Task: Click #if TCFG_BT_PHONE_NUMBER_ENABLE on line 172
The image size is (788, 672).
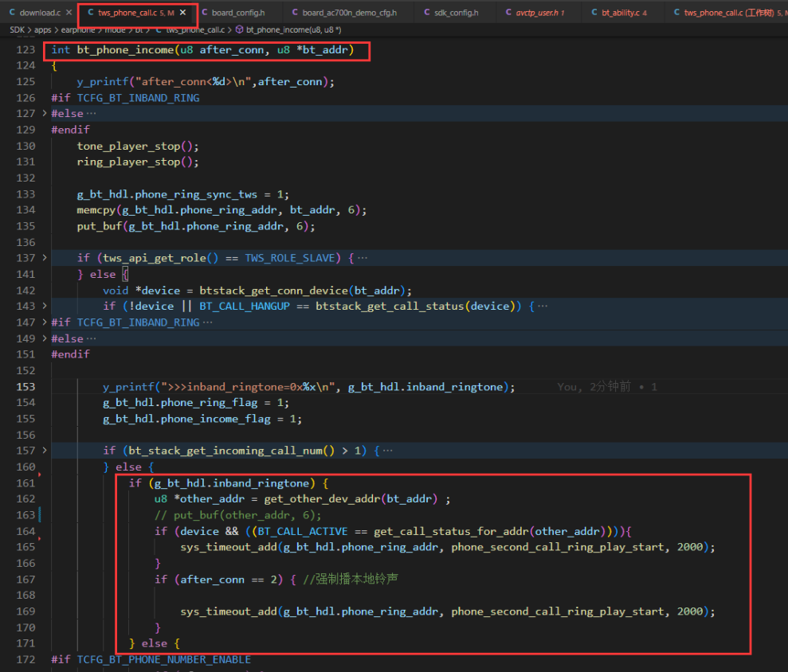Action: pos(151,659)
